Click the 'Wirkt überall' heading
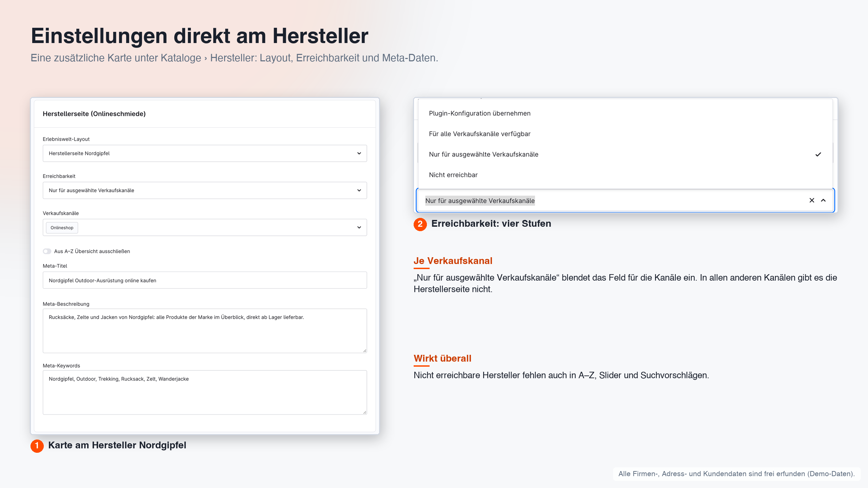The width and height of the screenshot is (868, 488). coord(442,358)
